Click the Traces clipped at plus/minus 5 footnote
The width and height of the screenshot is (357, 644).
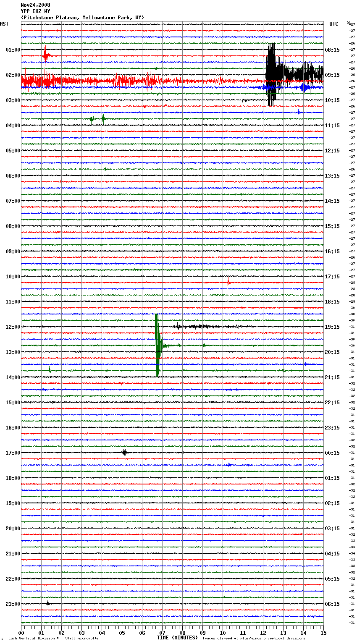pyautogui.click(x=254, y=638)
